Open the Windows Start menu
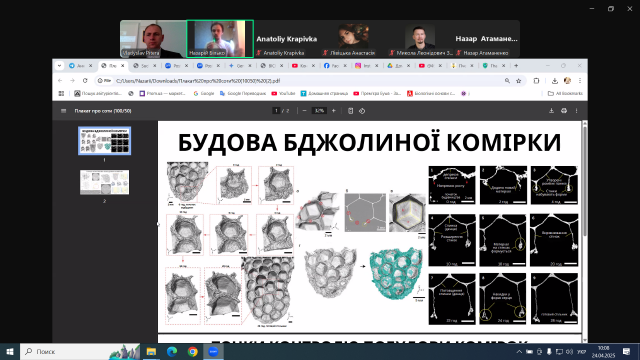The height and width of the screenshot is (360, 640). point(10,351)
